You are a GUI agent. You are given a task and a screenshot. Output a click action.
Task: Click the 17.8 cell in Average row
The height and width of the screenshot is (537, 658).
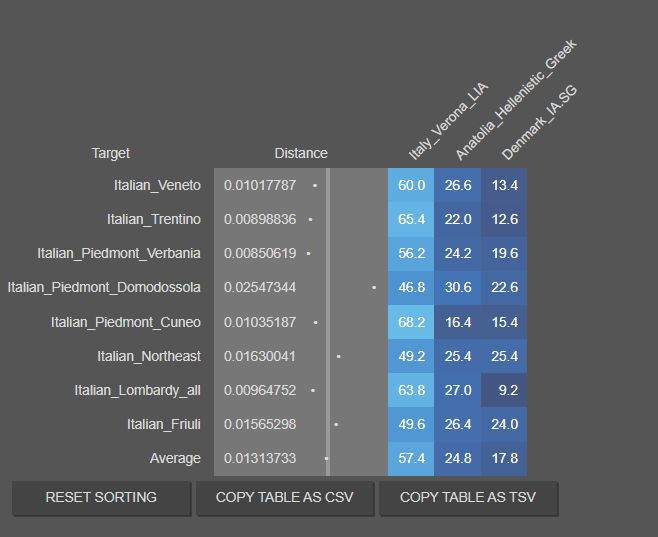504,458
